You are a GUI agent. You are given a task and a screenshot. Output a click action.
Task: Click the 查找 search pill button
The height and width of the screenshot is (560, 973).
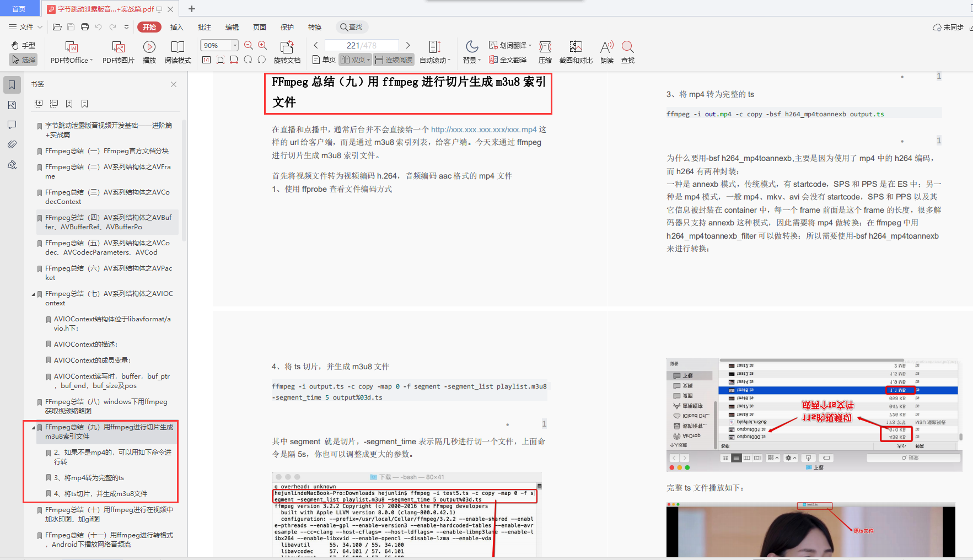352,27
